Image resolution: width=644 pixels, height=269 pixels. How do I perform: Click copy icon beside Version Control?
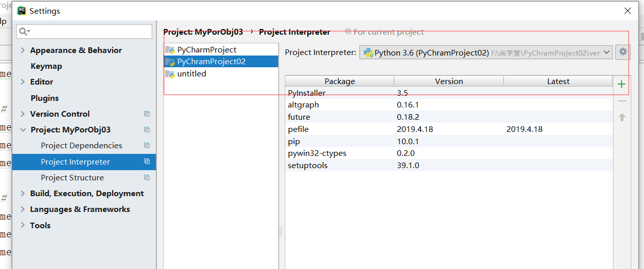point(147,114)
